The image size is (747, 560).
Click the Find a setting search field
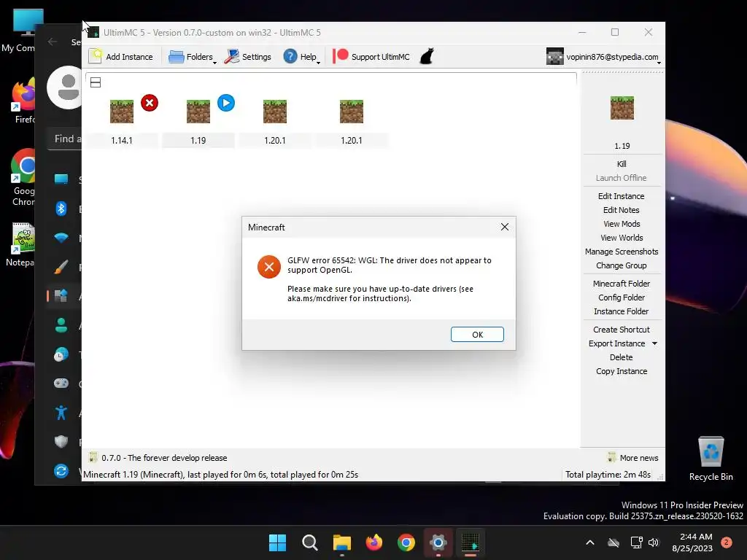(65, 139)
